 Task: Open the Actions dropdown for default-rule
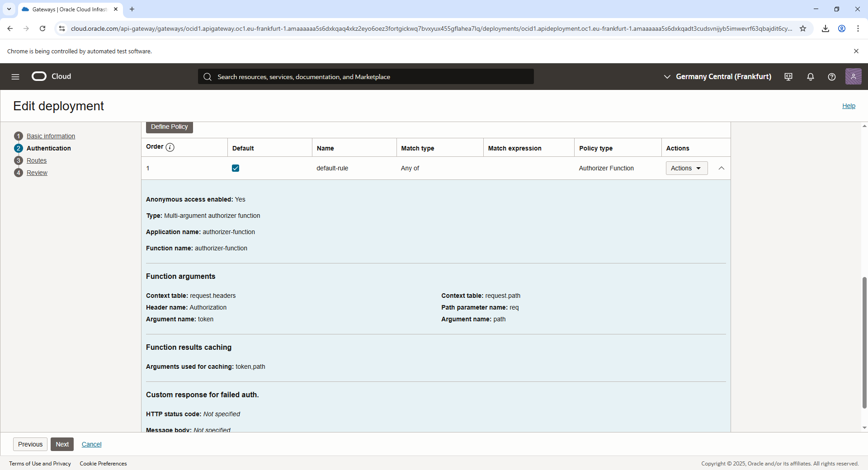[x=686, y=168]
